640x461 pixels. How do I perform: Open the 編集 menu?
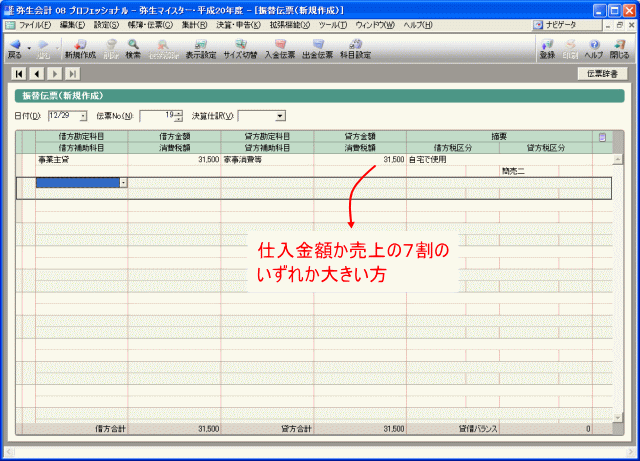coord(72,25)
